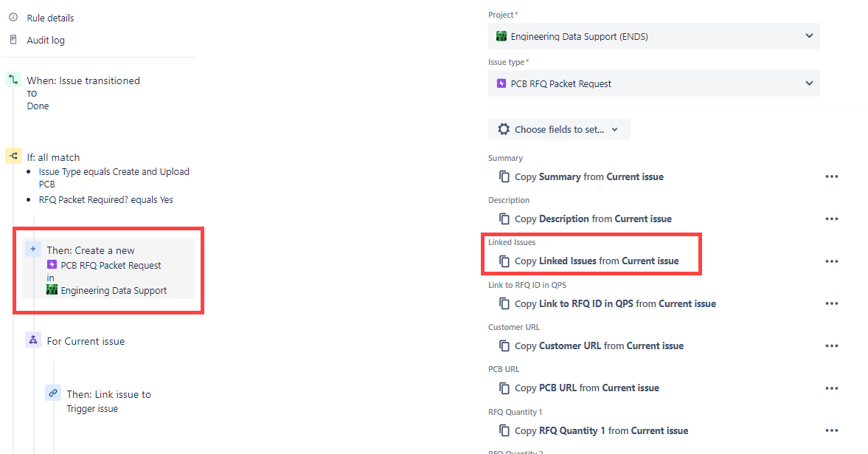Click the copy icon beside Copy Customer URL
The image size is (868, 454).
[504, 346]
